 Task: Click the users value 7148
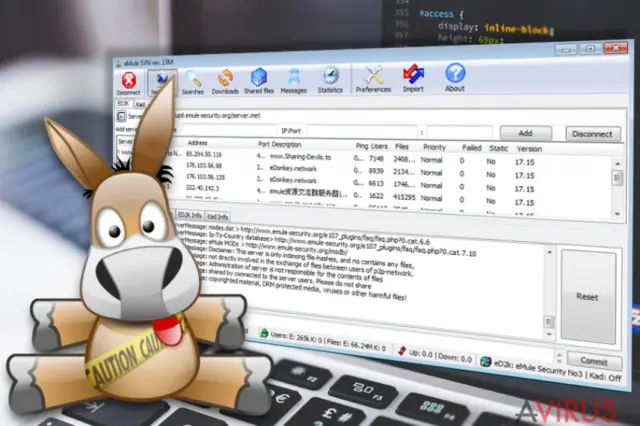coord(376,158)
